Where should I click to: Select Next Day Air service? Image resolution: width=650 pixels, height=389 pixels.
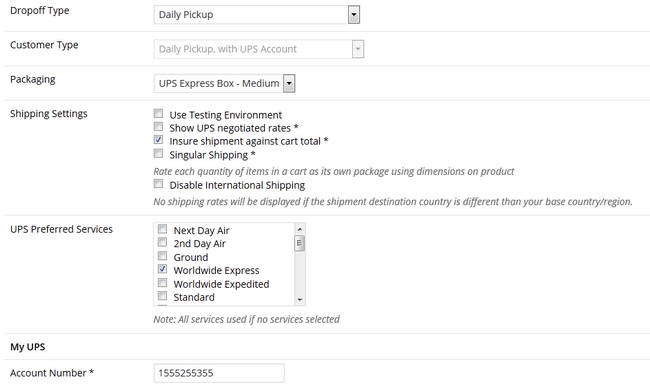(x=162, y=229)
